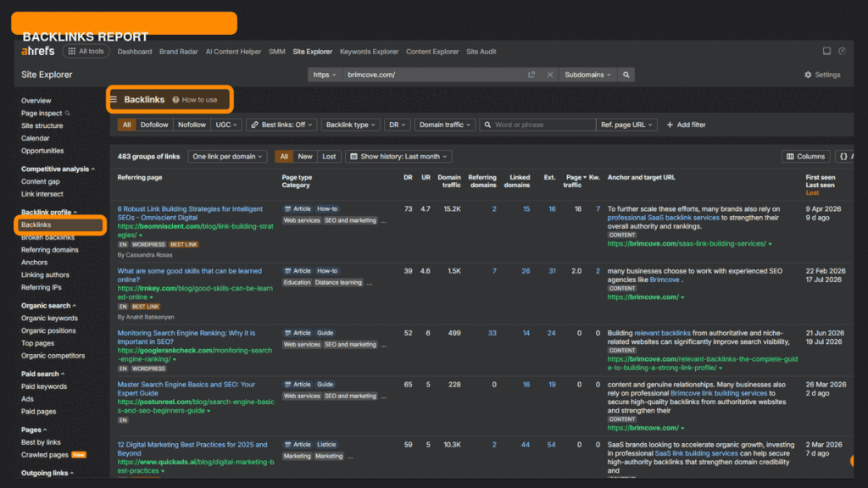Open Organic keywords in the sidebar

point(49,319)
